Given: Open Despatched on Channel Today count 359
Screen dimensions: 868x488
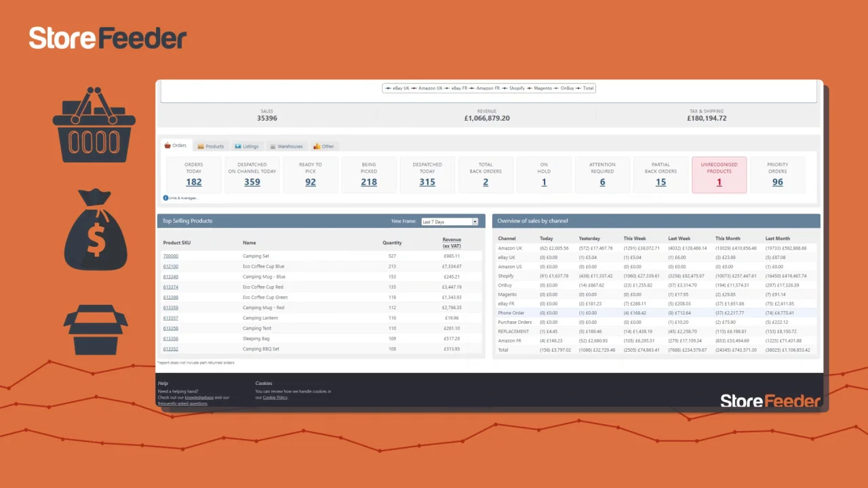Looking at the screenshot, I should (252, 182).
